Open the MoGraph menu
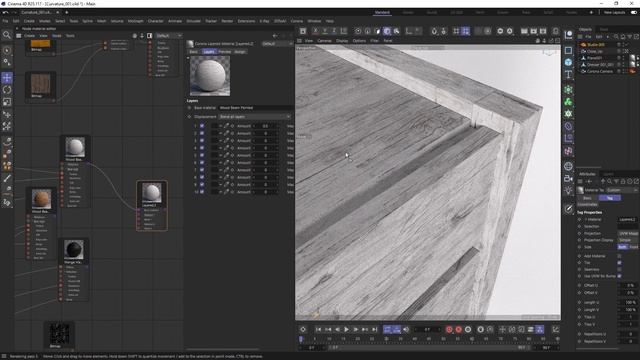Image resolution: width=640 pixels, height=360 pixels. coord(136,21)
